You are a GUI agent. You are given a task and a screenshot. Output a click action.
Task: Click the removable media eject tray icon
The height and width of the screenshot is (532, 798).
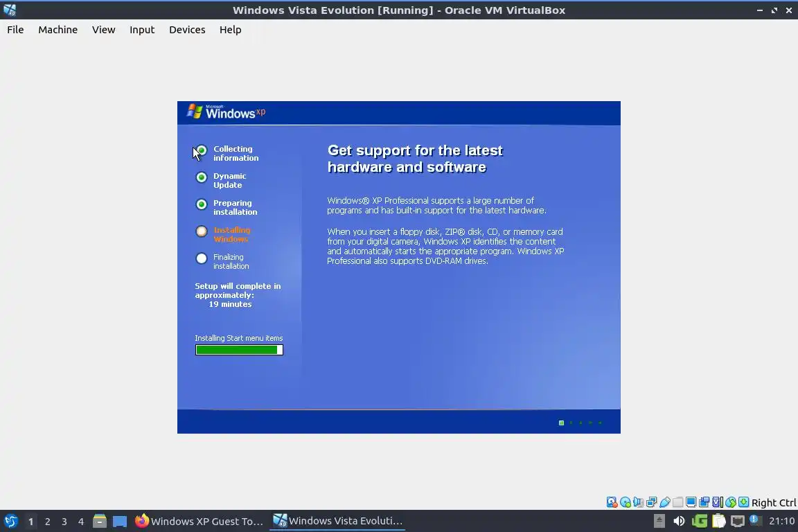pos(659,521)
